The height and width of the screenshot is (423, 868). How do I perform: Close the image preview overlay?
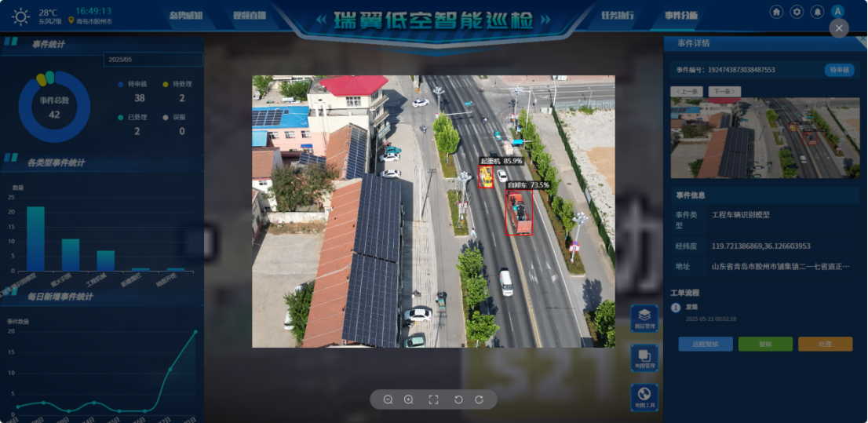coord(839,28)
